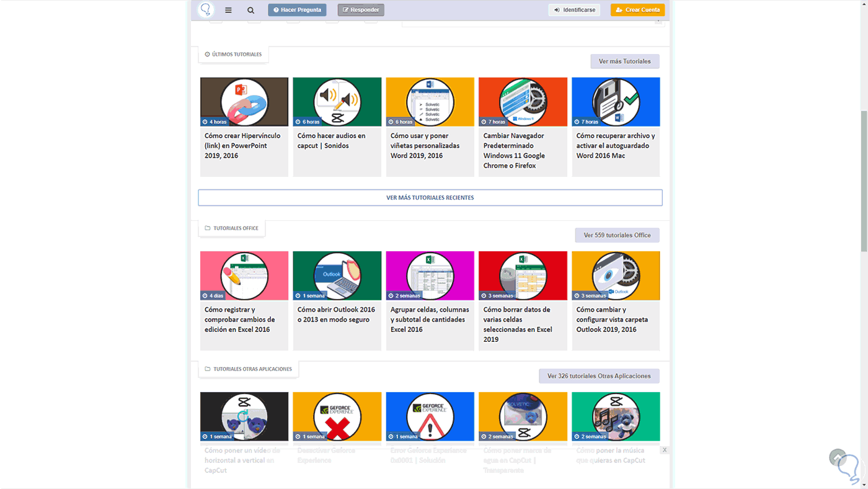Click the 4 horas timestamp label
868x489 pixels.
[215, 122]
